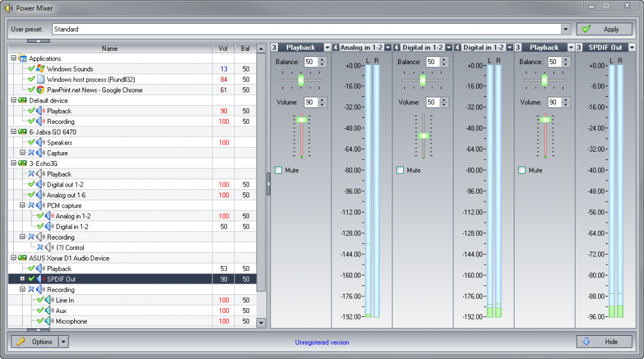Open SPDIF Out strip header dropdown
The image size is (644, 359).
631,48
